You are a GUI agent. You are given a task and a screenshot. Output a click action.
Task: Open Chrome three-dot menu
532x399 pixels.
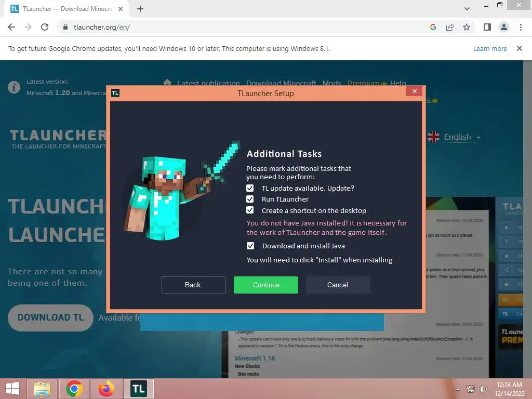(521, 27)
